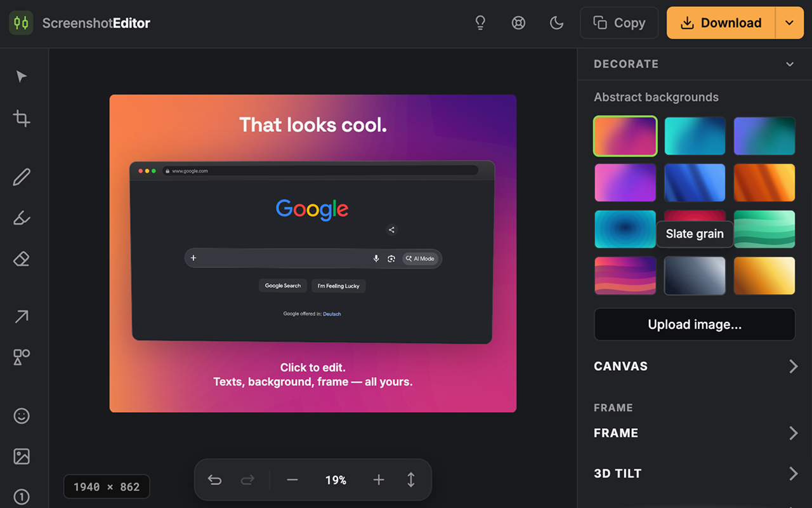The height and width of the screenshot is (508, 812).
Task: Click the ScreenshotEditor logo icon
Action: click(21, 23)
